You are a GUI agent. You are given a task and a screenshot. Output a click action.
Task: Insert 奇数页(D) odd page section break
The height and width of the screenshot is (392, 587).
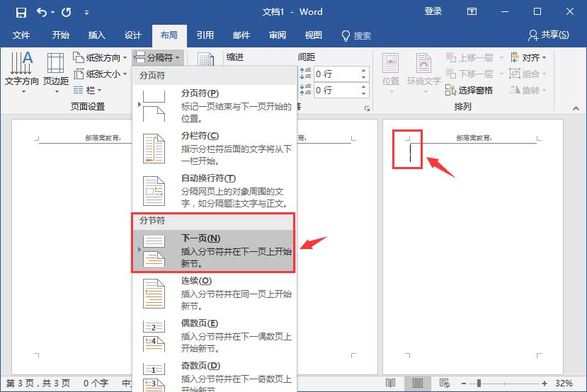point(215,375)
